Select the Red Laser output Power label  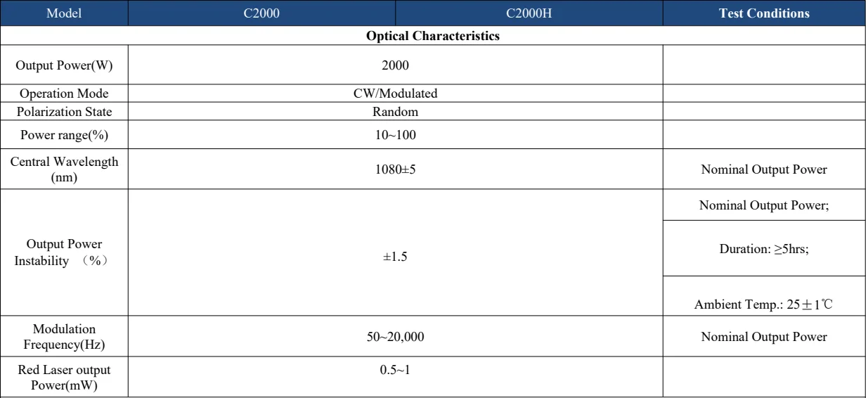coord(63,376)
